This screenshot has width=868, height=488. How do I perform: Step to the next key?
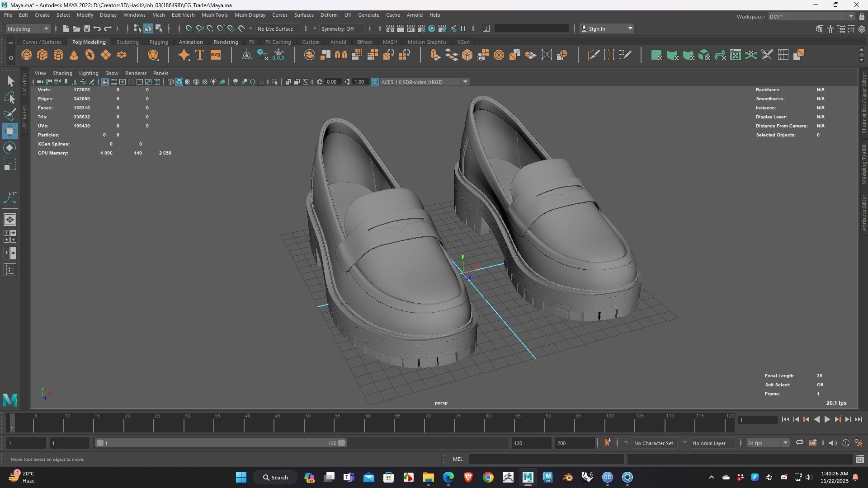click(x=838, y=419)
